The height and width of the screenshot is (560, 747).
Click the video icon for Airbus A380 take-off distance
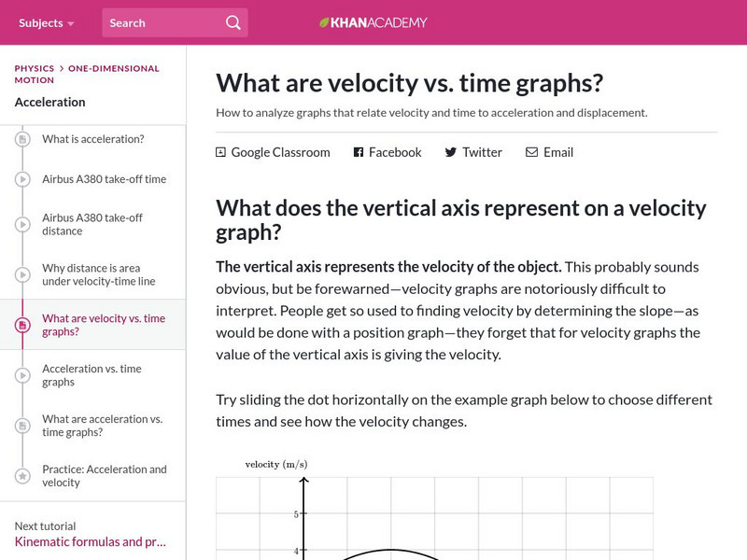(21, 225)
